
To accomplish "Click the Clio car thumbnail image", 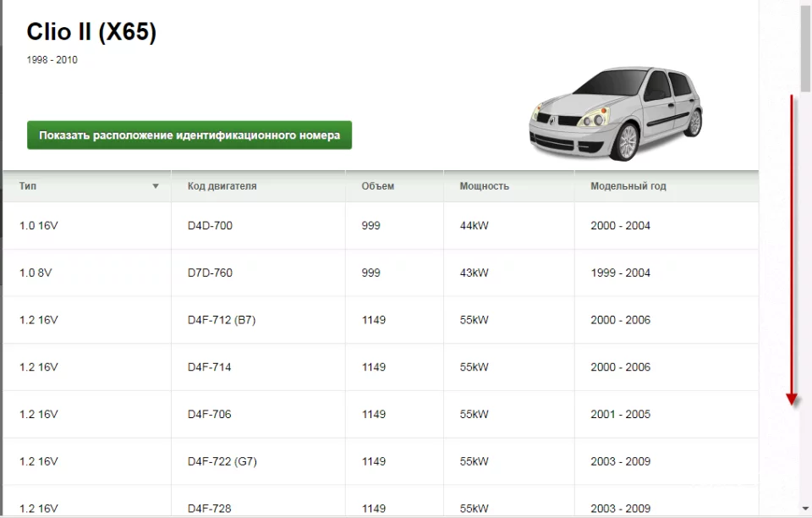I will [x=615, y=113].
